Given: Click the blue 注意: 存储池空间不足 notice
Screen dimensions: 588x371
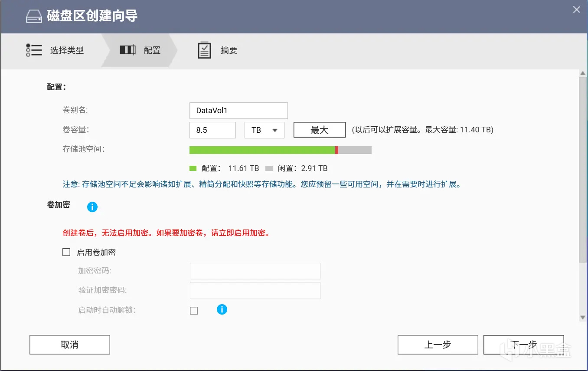Looking at the screenshot, I should coord(261,184).
